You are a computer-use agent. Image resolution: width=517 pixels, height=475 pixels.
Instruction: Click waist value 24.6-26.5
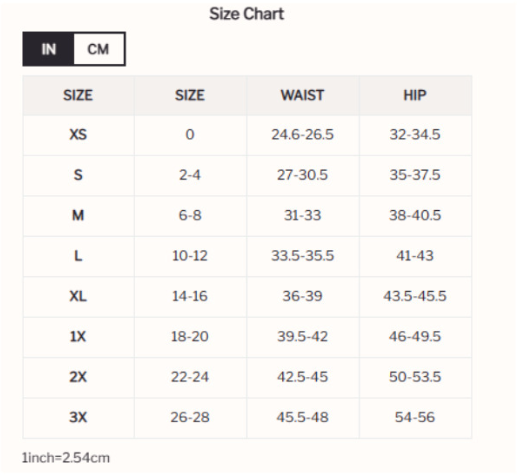(x=302, y=135)
